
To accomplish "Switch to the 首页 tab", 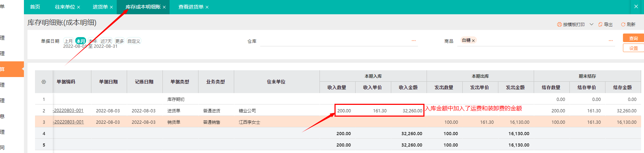I will click(35, 7).
